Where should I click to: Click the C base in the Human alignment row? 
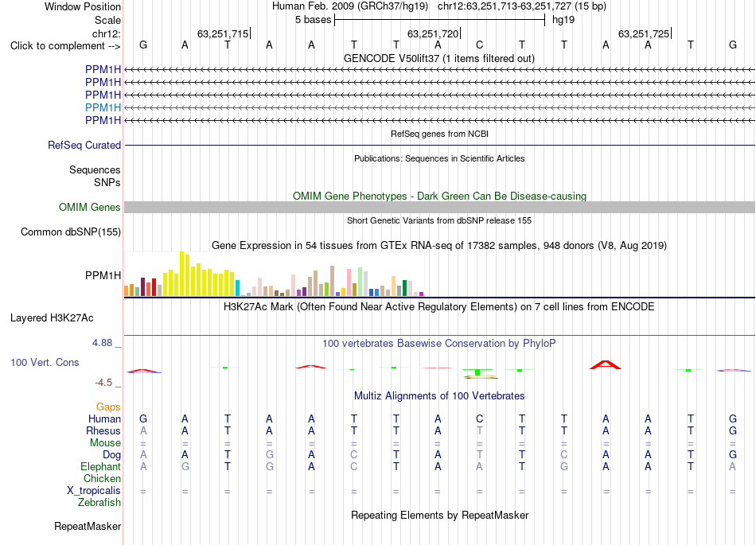click(479, 418)
